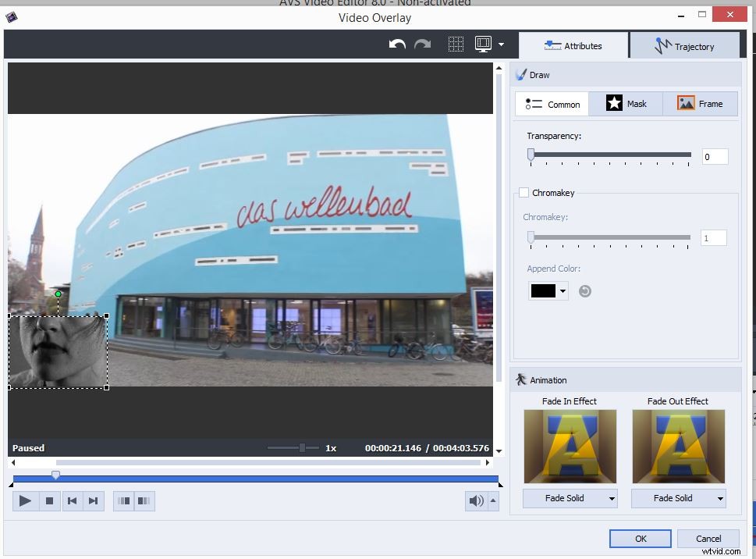
Task: Enable the Chromakey checkbox
Action: tap(524, 193)
